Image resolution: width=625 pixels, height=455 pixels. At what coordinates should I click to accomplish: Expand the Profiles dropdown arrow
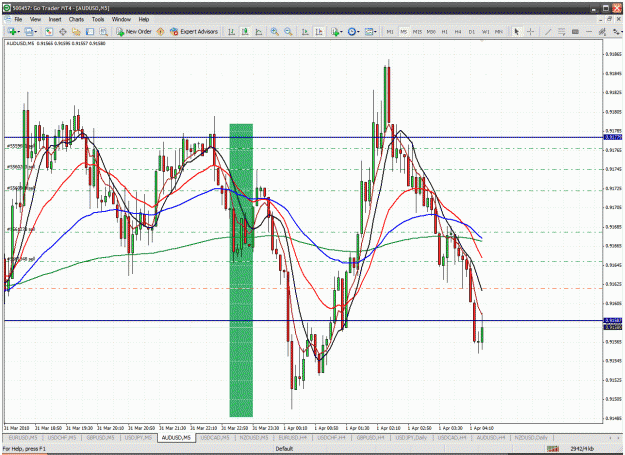35,32
